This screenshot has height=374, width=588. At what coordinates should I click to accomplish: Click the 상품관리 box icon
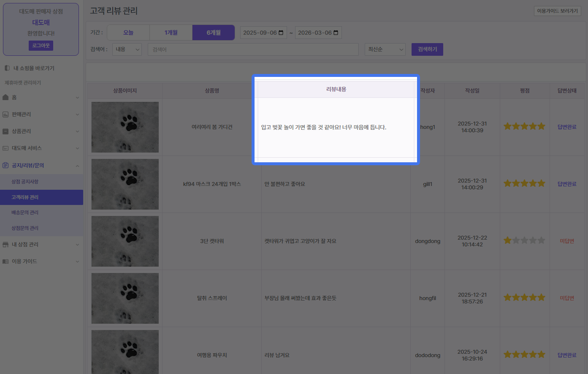tap(5, 131)
